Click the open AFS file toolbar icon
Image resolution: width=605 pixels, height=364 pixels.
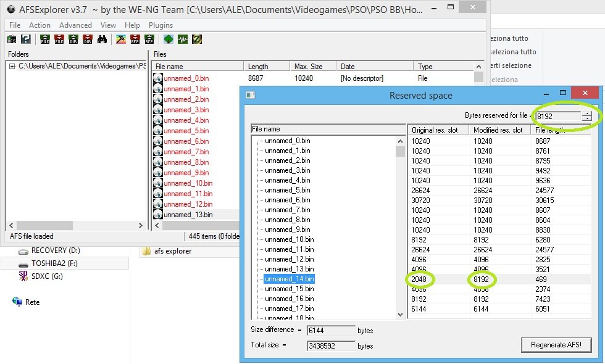point(12,39)
